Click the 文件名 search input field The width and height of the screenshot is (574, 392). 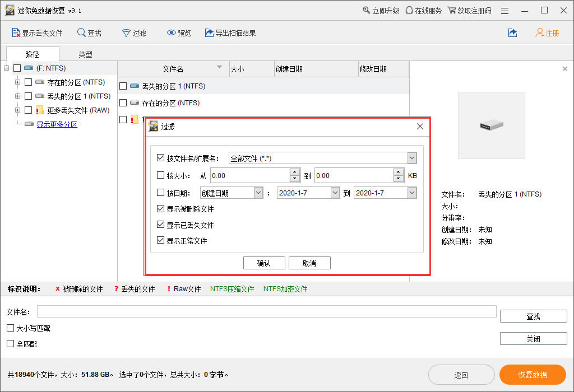(x=266, y=311)
